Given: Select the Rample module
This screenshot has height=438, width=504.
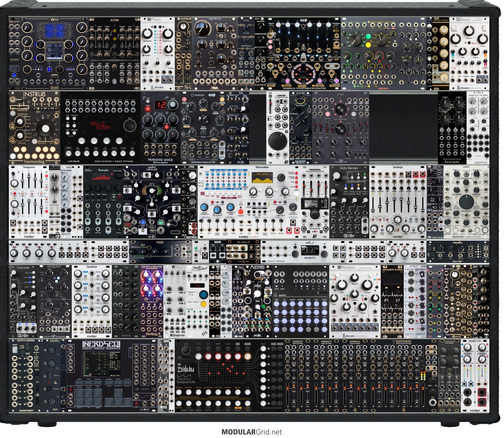Looking at the screenshot, I should pyautogui.click(x=103, y=202).
